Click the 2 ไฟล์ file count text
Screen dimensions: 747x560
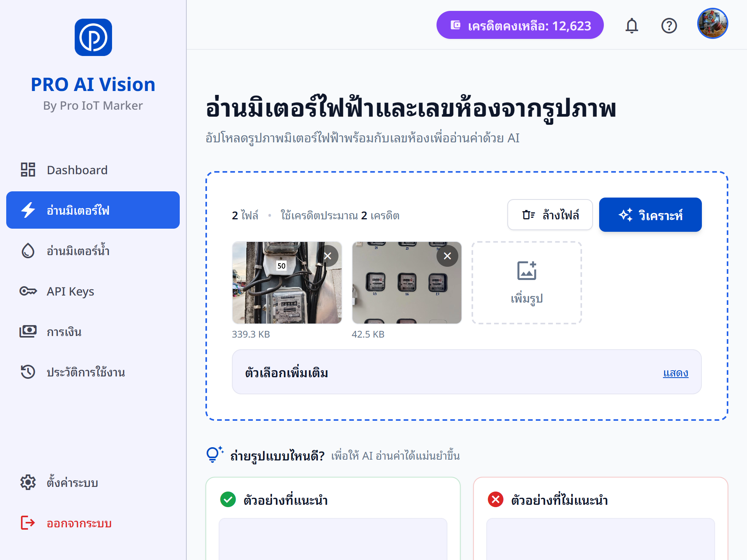[x=245, y=215]
